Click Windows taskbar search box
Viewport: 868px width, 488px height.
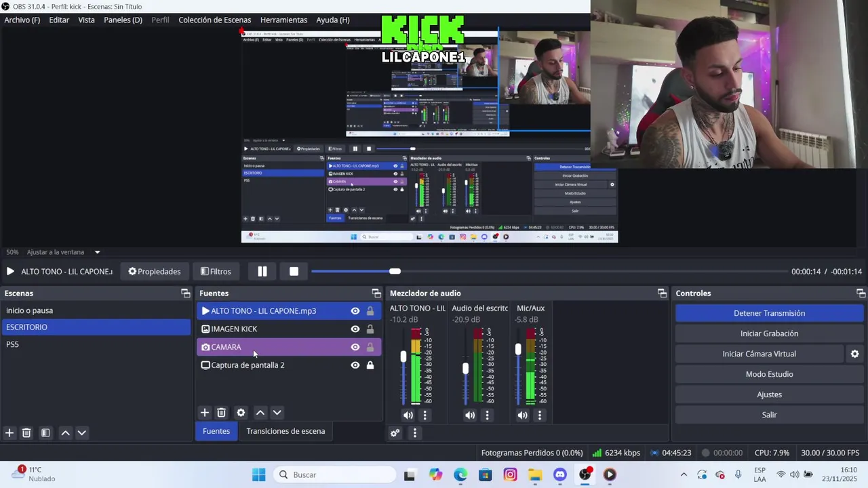334,474
